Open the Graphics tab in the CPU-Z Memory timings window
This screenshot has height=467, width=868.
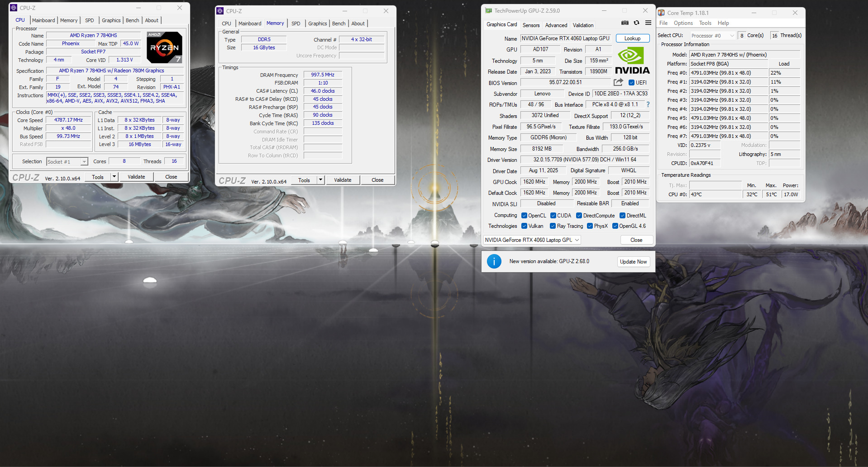tap(317, 24)
